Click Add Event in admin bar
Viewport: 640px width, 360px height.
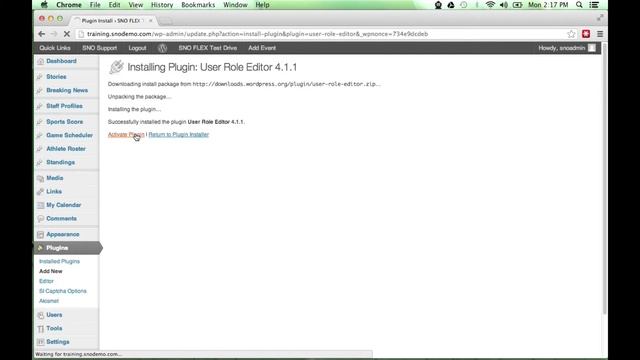[262, 48]
